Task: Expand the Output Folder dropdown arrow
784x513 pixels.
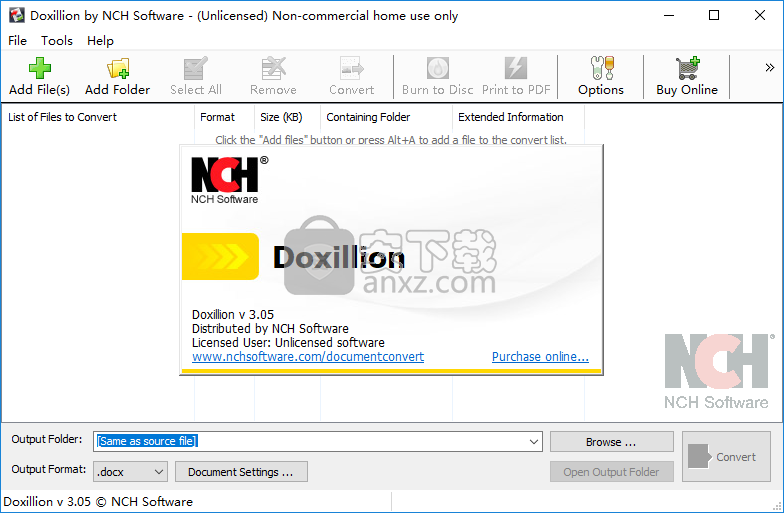Action: coord(534,442)
